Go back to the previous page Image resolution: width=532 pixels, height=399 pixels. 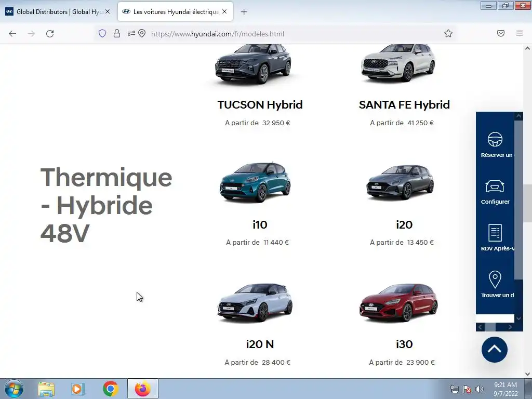click(12, 34)
